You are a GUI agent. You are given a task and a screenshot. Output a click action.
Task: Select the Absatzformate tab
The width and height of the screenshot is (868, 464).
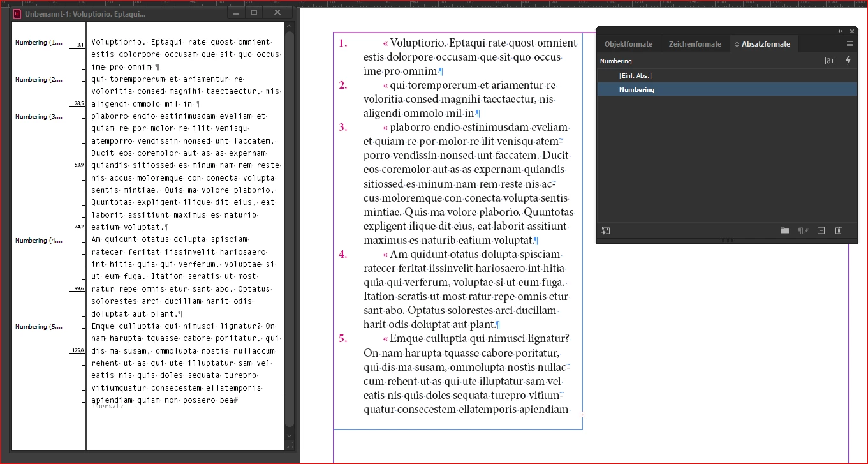pos(765,44)
